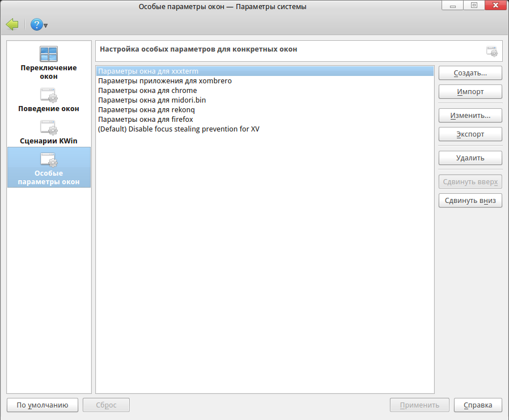Open the blue help question mark icon
The width and height of the screenshot is (509, 420).
pyautogui.click(x=37, y=25)
